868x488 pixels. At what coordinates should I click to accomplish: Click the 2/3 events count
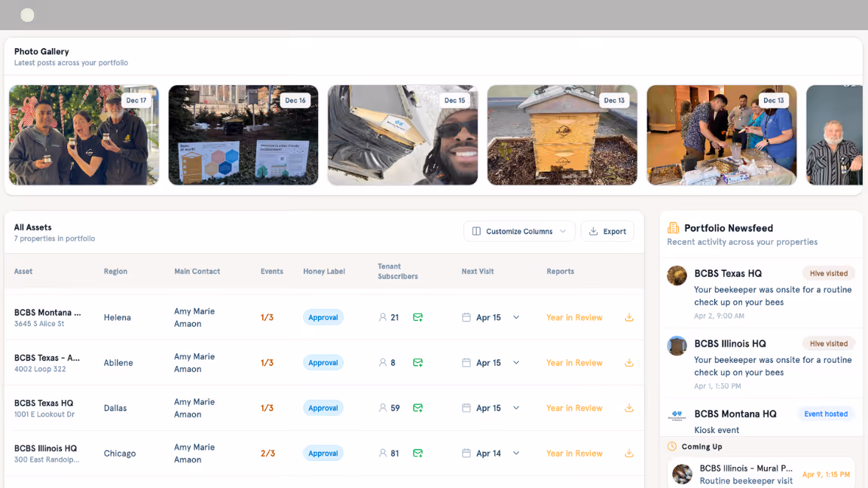(267, 453)
